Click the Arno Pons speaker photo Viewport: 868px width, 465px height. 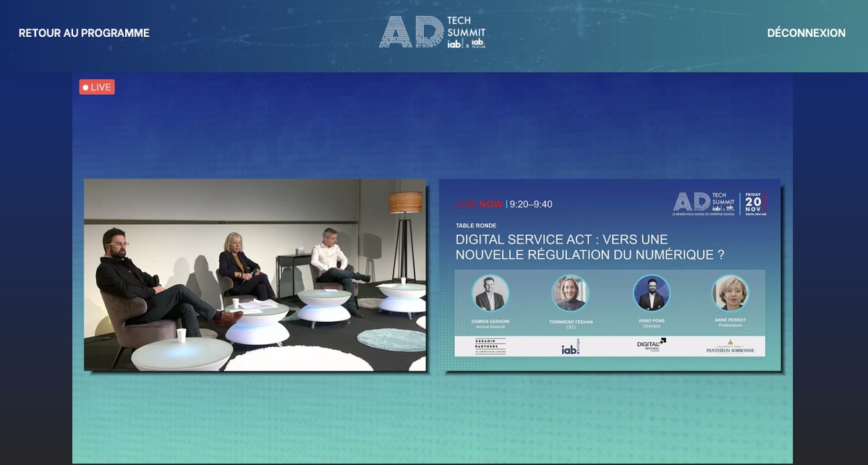(x=652, y=293)
